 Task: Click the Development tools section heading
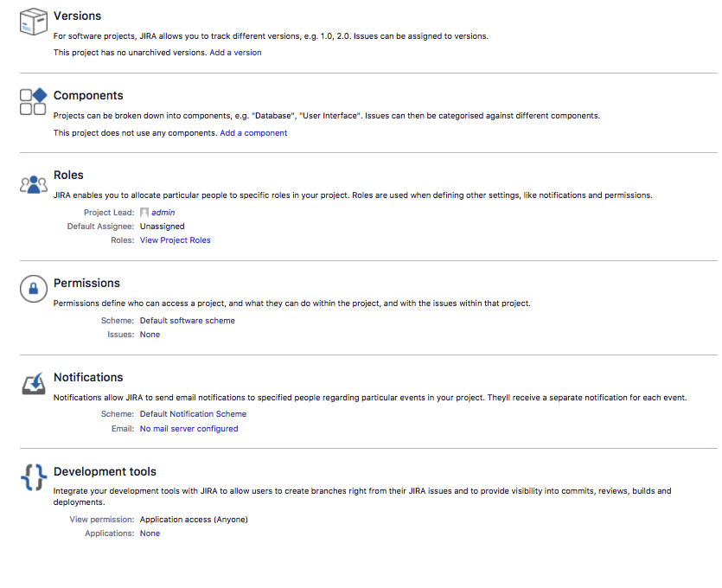point(105,471)
